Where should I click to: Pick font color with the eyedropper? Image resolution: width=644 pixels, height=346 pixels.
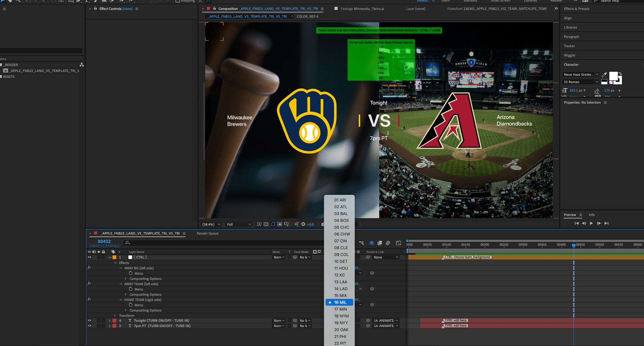[x=604, y=75]
